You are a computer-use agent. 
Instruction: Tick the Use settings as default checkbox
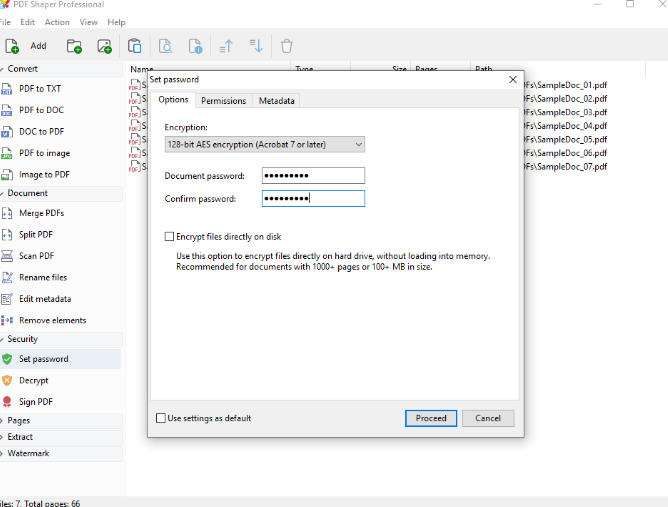coord(162,418)
